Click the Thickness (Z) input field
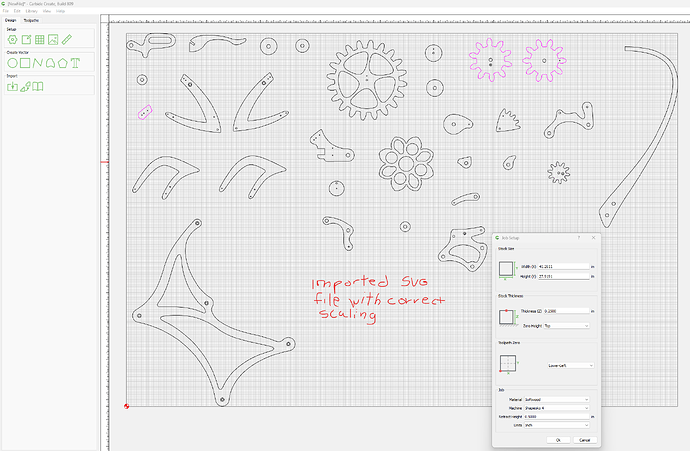This screenshot has height=451, width=690. [566, 311]
